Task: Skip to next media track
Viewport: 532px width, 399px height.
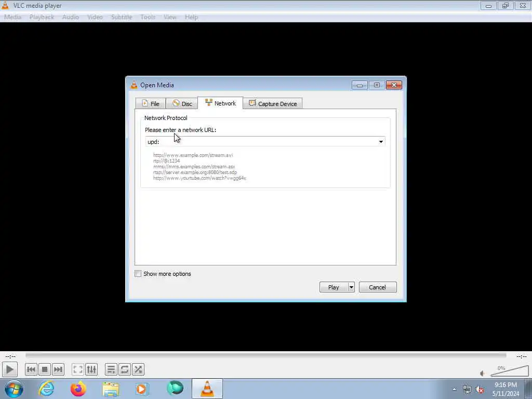Action: pos(58,369)
